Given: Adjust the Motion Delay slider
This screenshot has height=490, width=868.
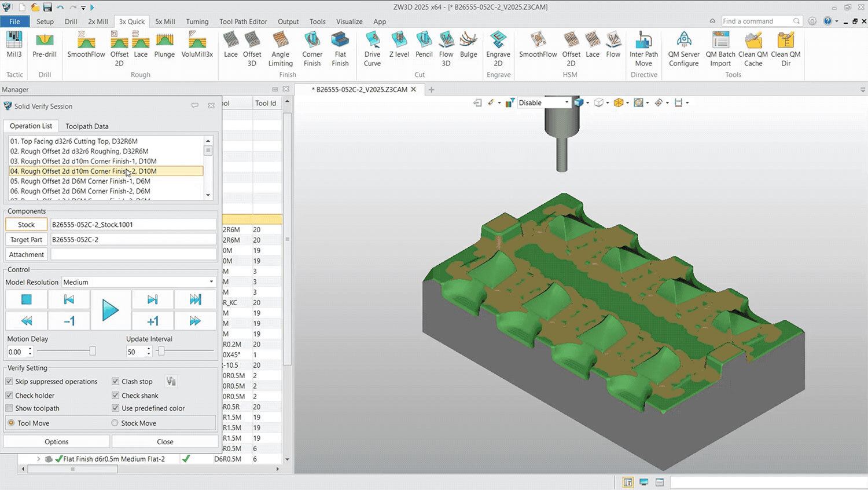Looking at the screenshot, I should tap(92, 351).
